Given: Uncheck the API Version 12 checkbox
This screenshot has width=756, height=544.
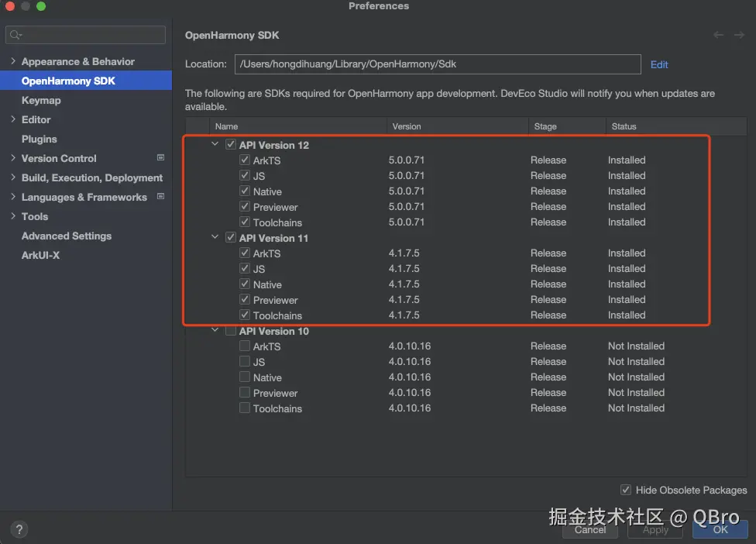Looking at the screenshot, I should (231, 145).
